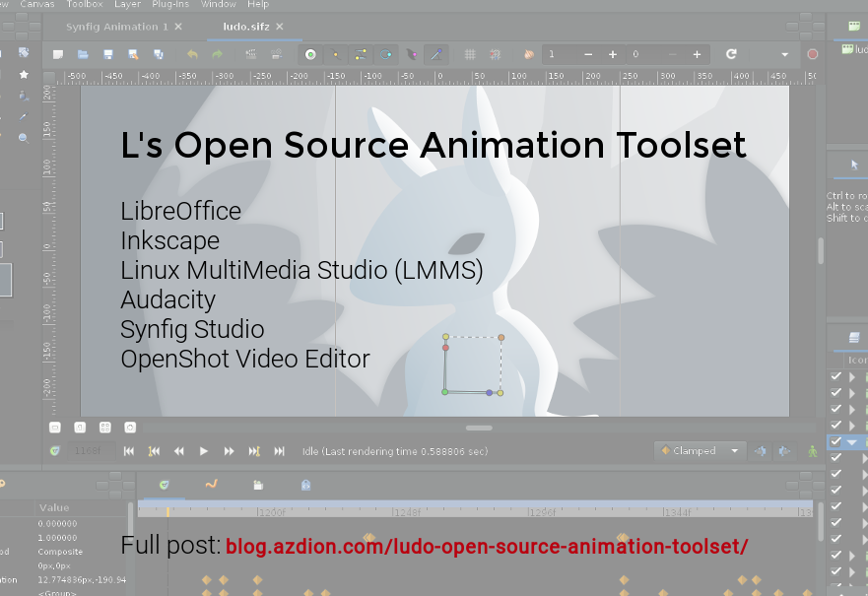The image size is (868, 596).
Task: Open a file via the folder toolbar icon
Action: click(83, 54)
